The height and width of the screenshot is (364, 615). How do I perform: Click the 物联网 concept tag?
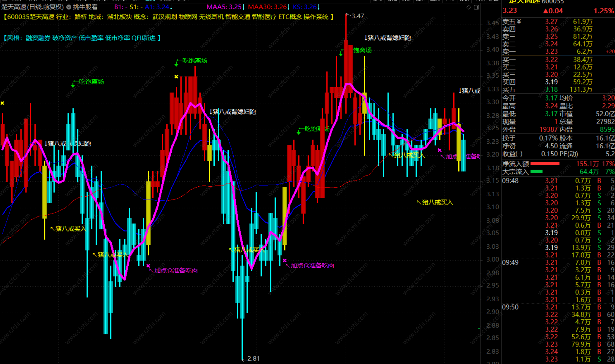pyautogui.click(x=188, y=17)
